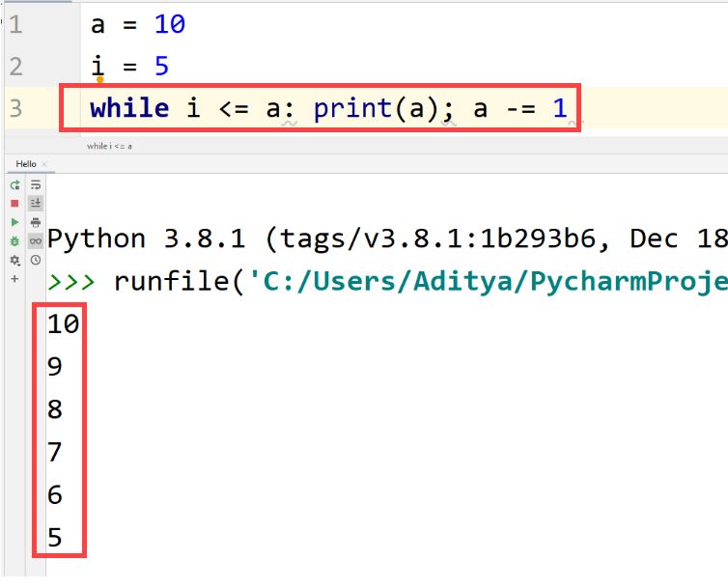Click variable 'i' at start of line 2
This screenshot has width=728, height=588.
pos(98,66)
